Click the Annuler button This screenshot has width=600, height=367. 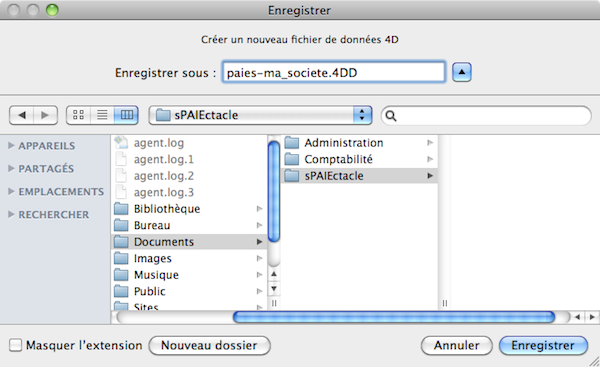click(x=457, y=345)
